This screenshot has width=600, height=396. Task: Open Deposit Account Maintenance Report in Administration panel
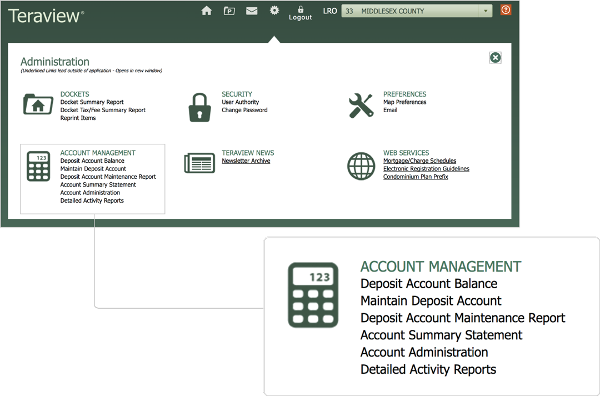click(108, 177)
